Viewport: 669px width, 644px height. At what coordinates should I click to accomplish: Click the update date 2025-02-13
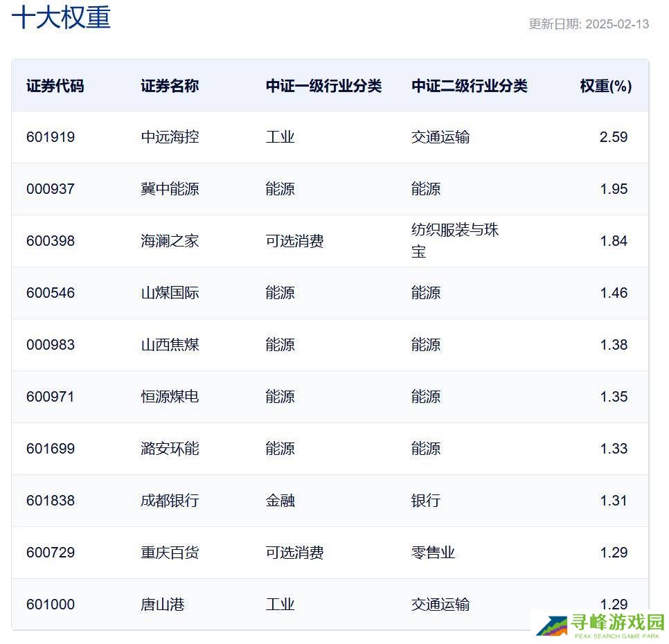[x=617, y=24]
